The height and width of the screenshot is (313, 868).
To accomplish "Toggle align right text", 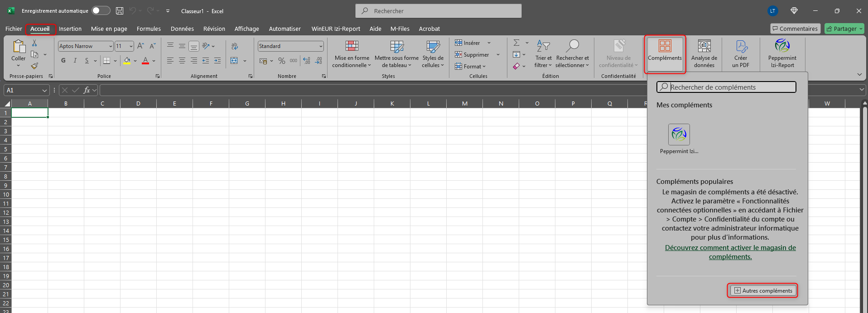I will click(194, 61).
